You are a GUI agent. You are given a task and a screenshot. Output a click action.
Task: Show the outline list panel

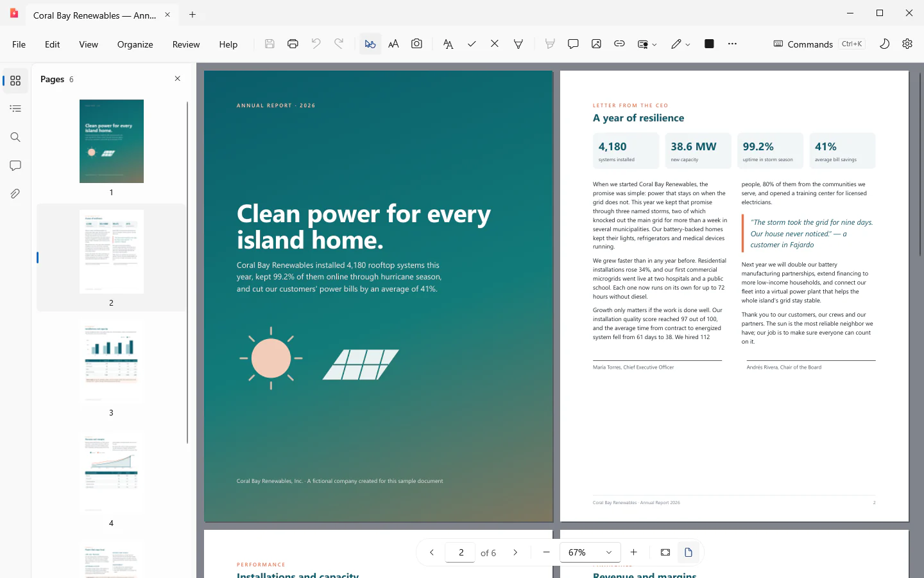coord(15,109)
